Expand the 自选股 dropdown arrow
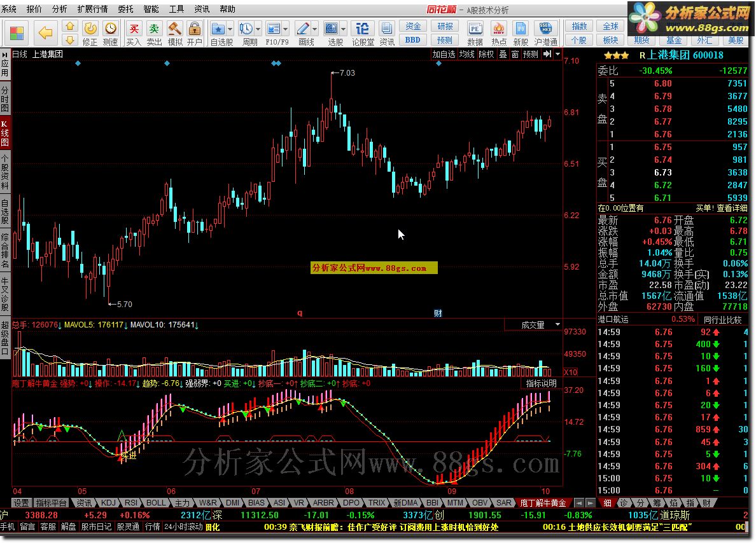Image resolution: width=756 pixels, height=543 pixels. [x=230, y=29]
